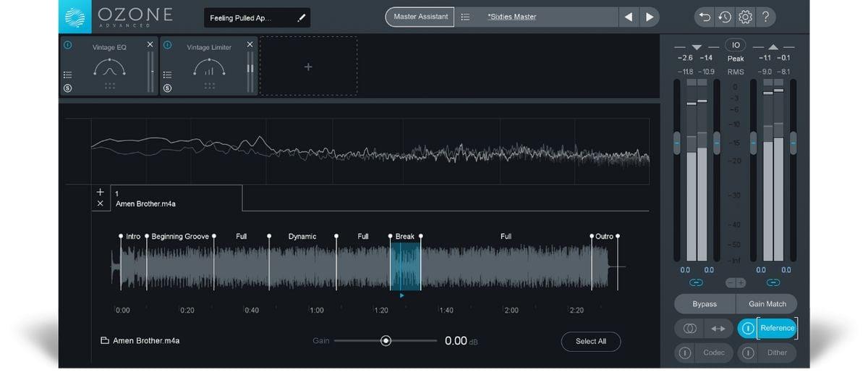Open the settings gear icon
Screen dimensions: 868x375
point(745,17)
